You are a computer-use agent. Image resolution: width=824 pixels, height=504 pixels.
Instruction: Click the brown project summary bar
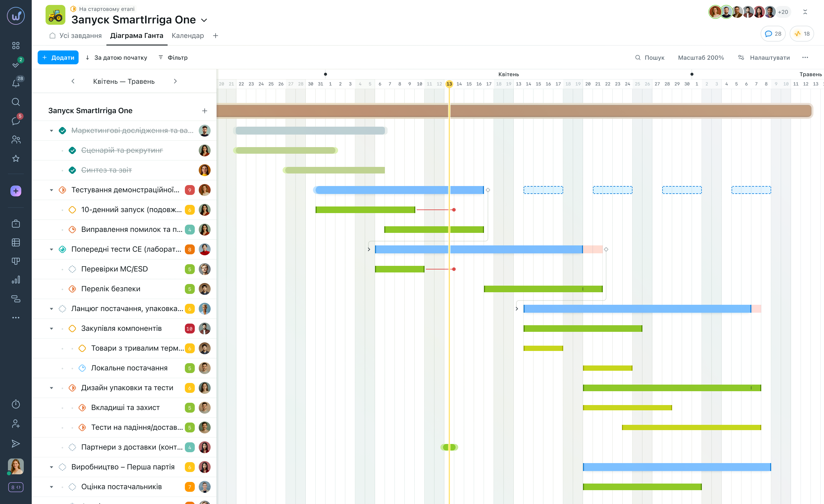pos(514,110)
